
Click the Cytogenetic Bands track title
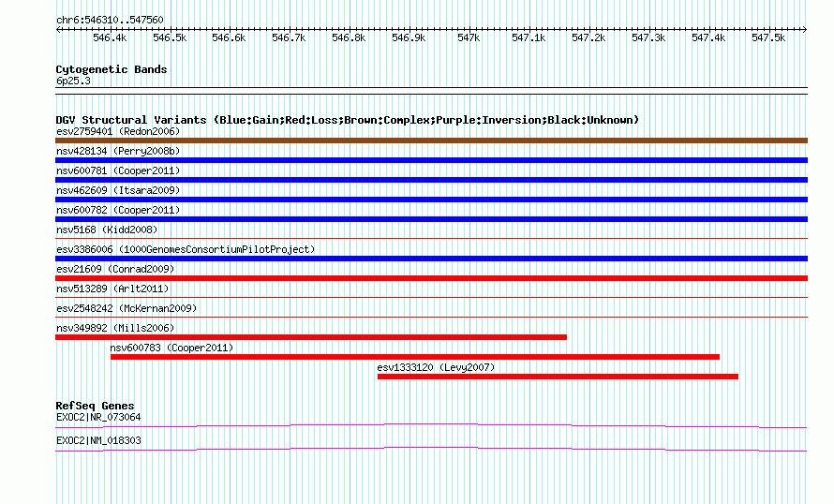tap(112, 69)
